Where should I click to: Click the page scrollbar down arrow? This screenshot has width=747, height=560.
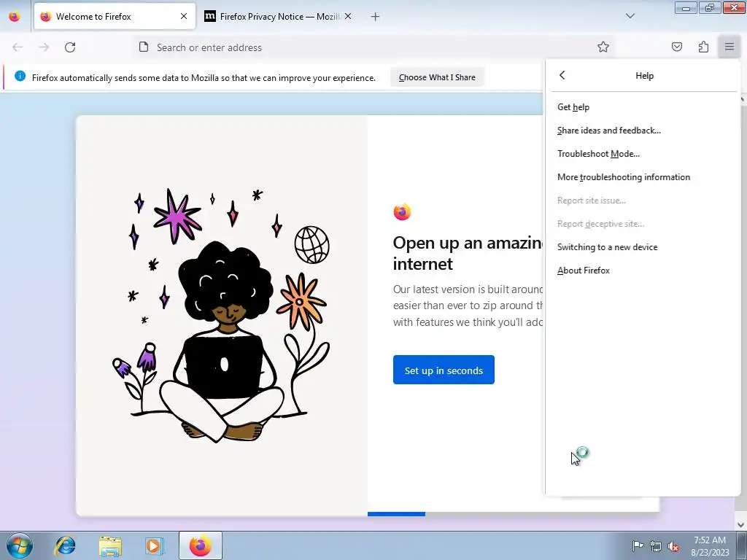(740, 525)
